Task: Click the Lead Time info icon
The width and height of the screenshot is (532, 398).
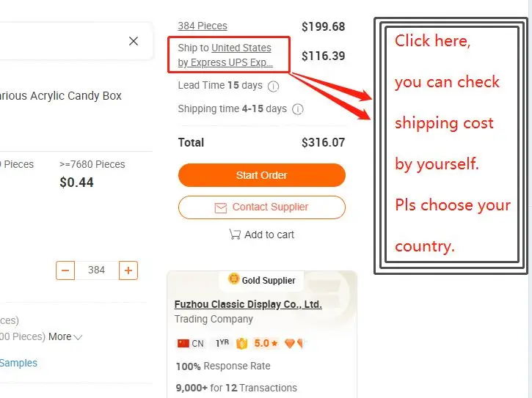Action: point(273,86)
